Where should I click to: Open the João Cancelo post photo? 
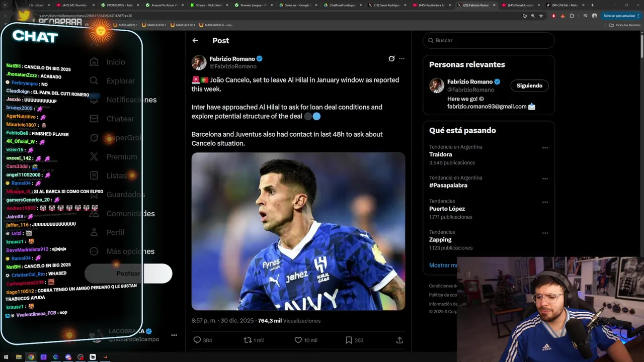(x=298, y=231)
